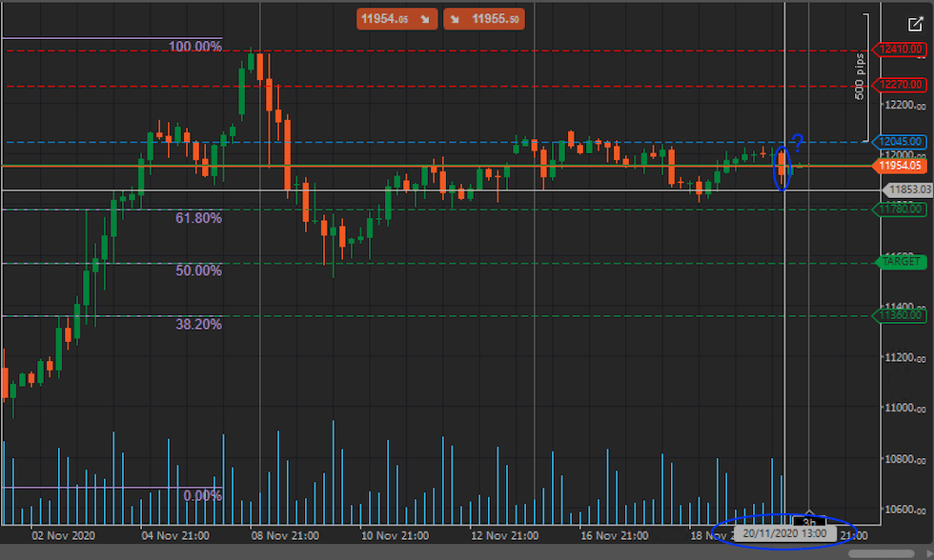Click the 0.00% Fibonacci level label
The image size is (934, 560).
[202, 495]
